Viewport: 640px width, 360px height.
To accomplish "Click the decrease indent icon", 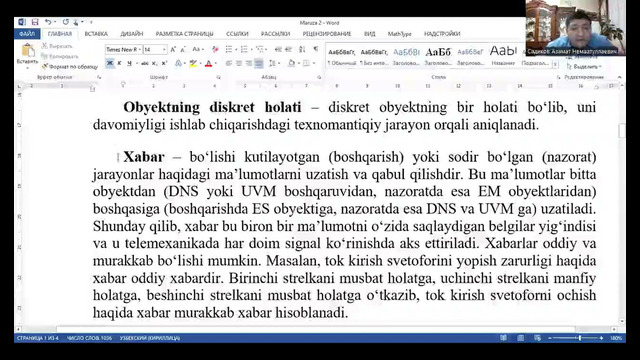I will pyautogui.click(x=278, y=49).
